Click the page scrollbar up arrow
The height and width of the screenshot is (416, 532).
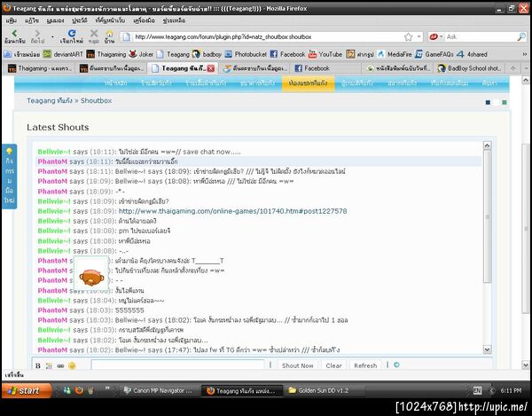pos(526,80)
